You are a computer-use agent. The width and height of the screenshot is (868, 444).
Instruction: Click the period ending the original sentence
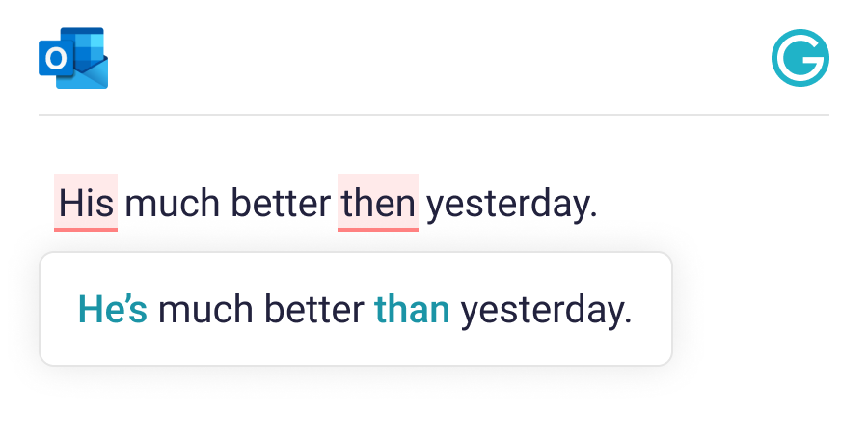(x=594, y=213)
